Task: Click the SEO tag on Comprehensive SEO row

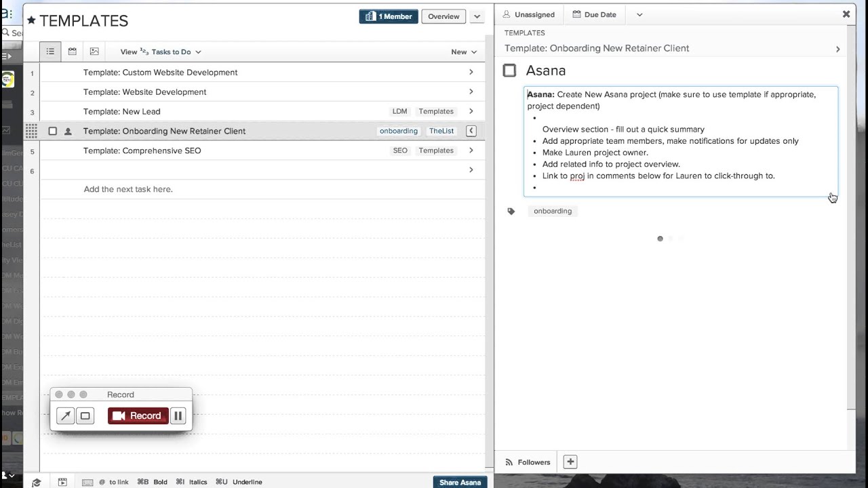Action: pyautogui.click(x=400, y=150)
